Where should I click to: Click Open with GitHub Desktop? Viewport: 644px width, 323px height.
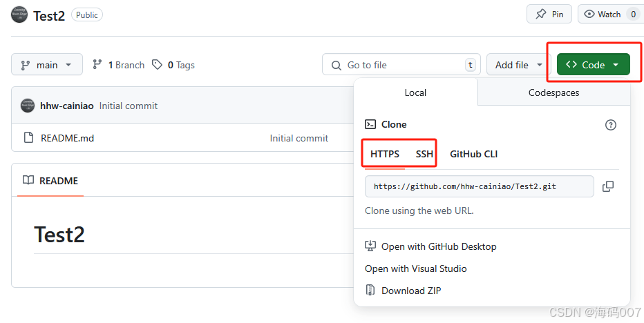tap(438, 246)
